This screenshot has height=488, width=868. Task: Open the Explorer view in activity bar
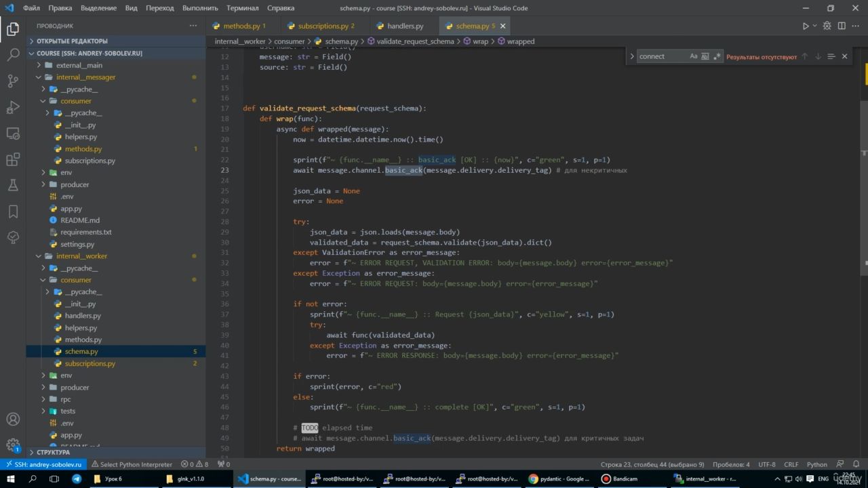13,28
